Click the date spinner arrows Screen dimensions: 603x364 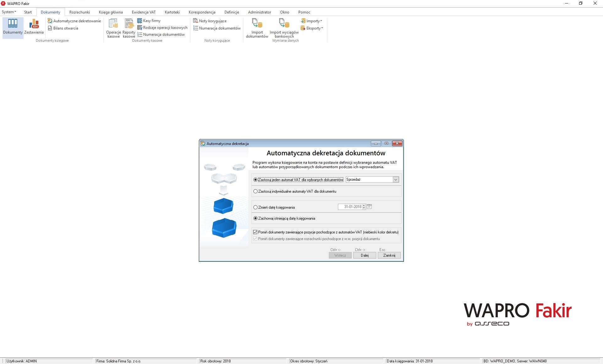click(364, 206)
